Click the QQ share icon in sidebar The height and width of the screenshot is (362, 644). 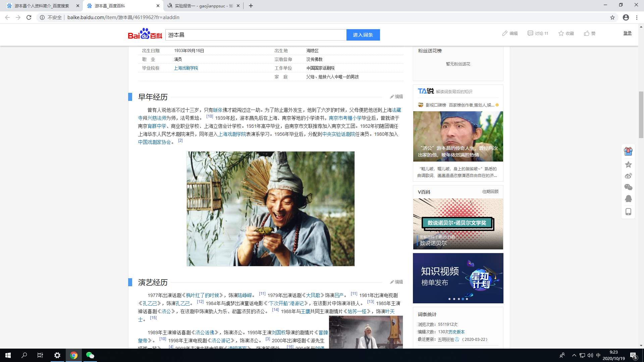click(628, 199)
